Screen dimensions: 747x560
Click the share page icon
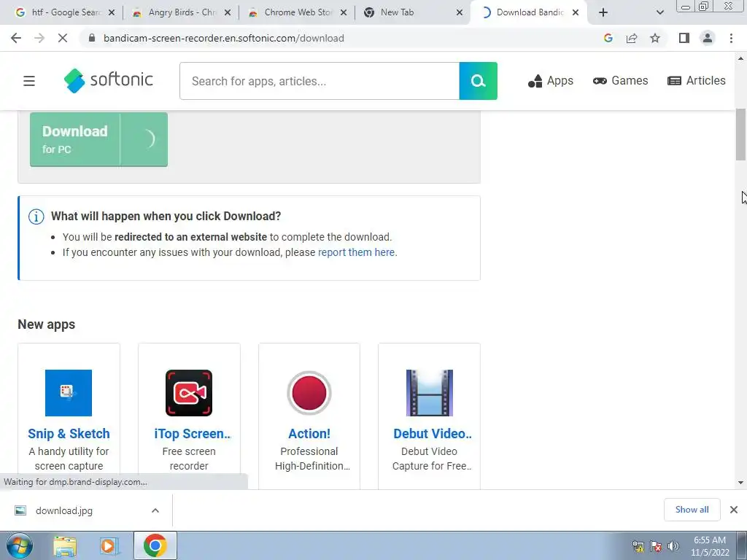(x=632, y=38)
